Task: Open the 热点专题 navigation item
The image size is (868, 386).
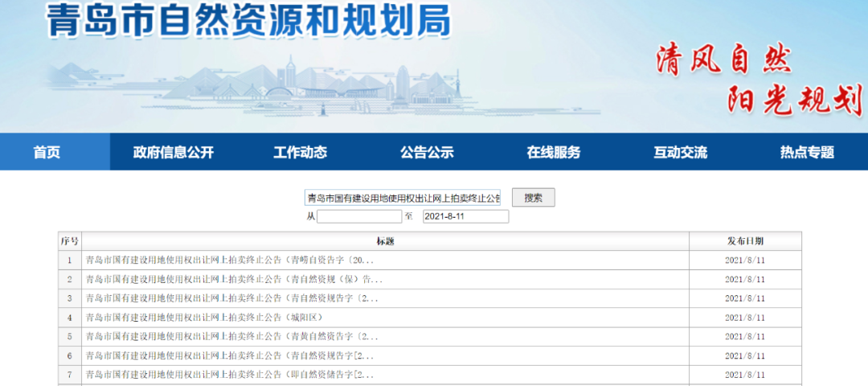Action: [x=807, y=152]
